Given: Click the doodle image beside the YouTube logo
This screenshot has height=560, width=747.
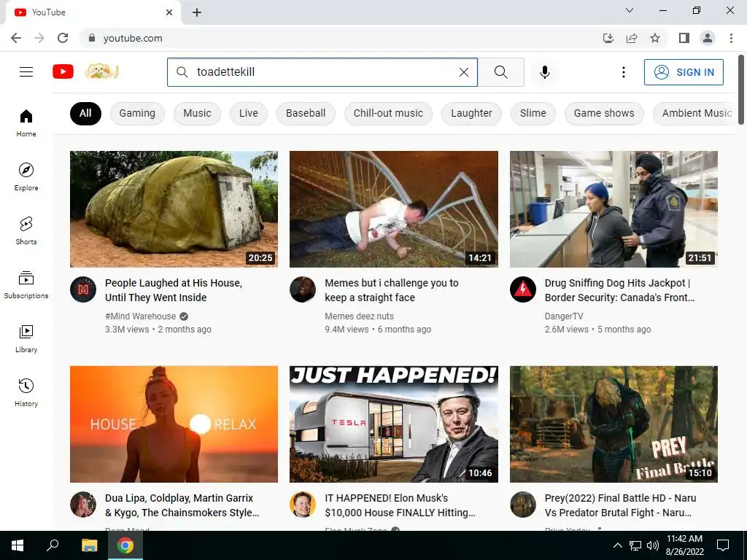Looking at the screenshot, I should (x=101, y=72).
